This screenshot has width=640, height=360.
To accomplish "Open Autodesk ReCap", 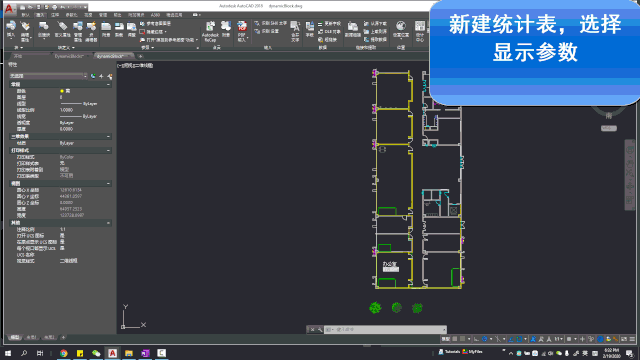I will (210, 31).
